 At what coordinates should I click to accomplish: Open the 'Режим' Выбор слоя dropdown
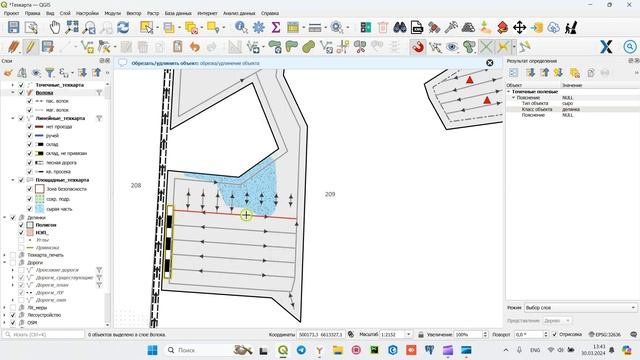click(580, 308)
